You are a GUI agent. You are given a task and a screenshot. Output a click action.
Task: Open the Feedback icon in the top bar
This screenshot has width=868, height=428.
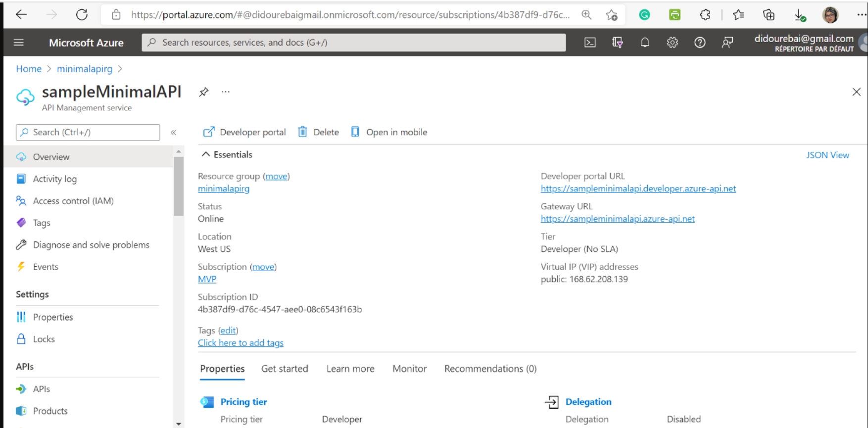(727, 43)
